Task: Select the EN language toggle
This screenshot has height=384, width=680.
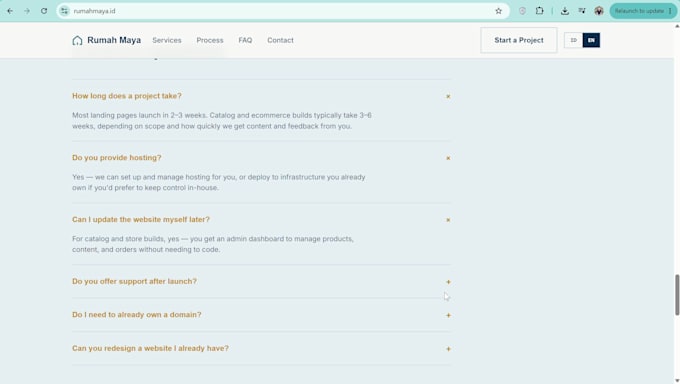Action: click(x=591, y=40)
